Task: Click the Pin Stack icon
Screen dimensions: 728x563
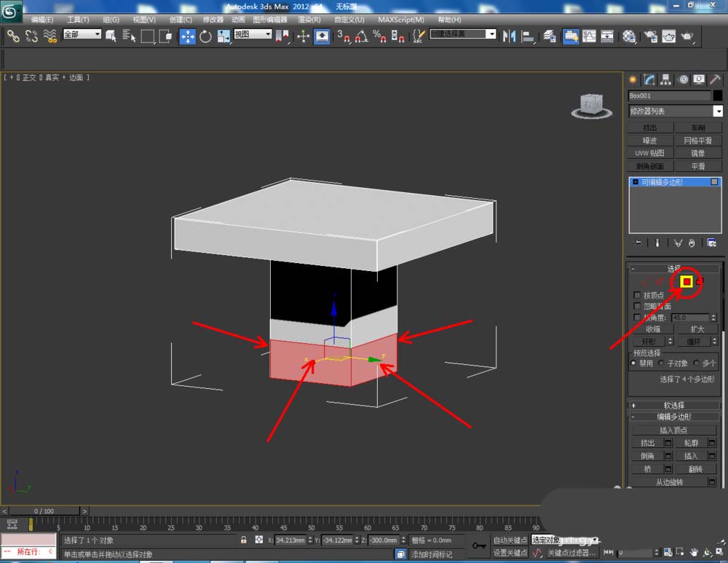Action: [x=637, y=243]
